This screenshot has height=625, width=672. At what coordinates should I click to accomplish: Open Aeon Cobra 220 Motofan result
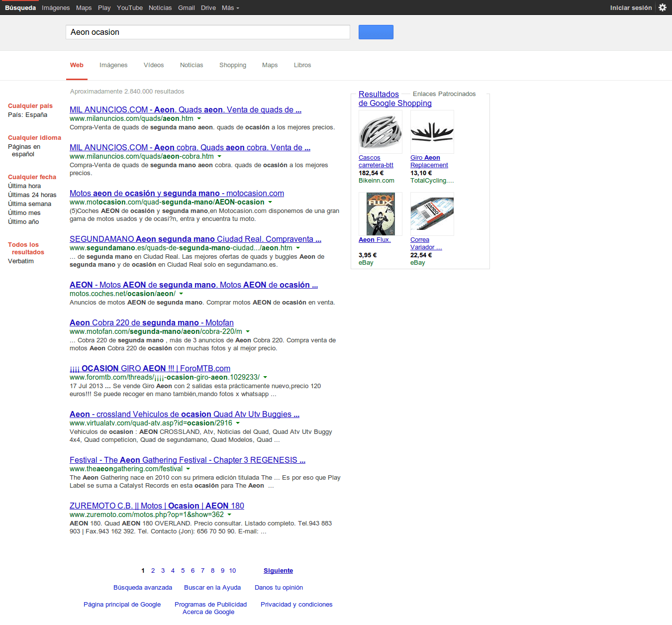click(x=152, y=322)
